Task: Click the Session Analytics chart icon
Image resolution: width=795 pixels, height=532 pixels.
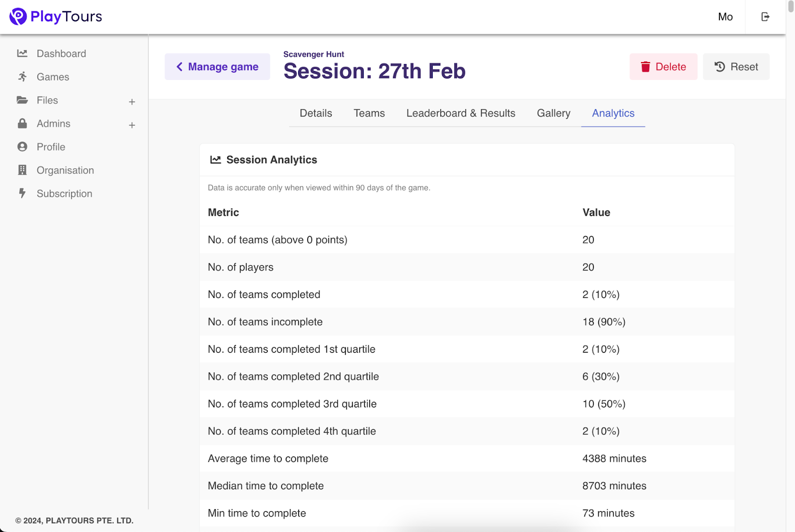Action: pyautogui.click(x=216, y=159)
